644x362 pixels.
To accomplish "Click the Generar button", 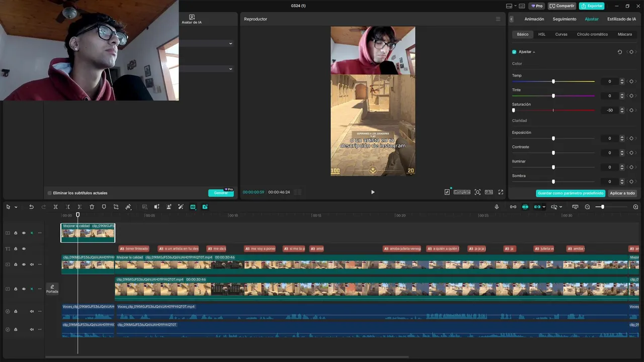I will 221,193.
